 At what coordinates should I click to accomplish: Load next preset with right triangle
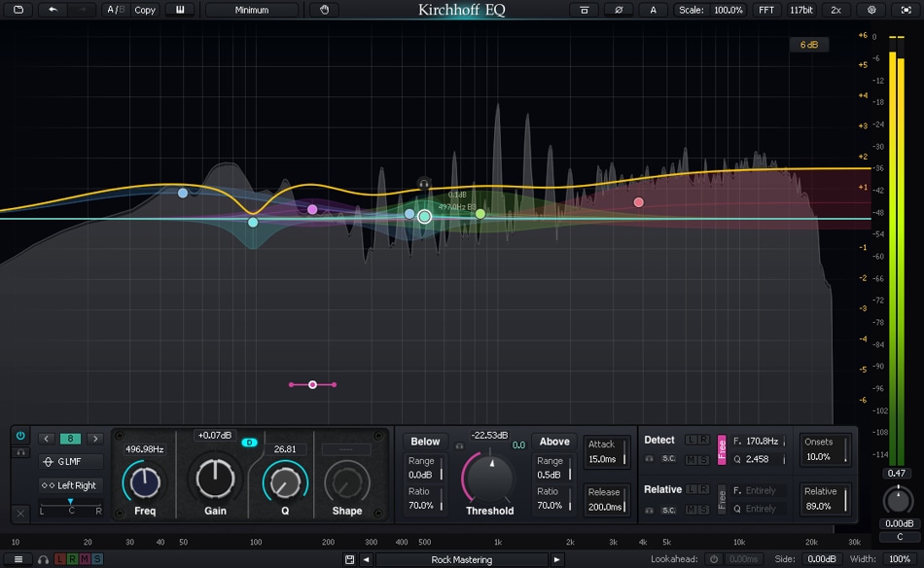coord(557,559)
